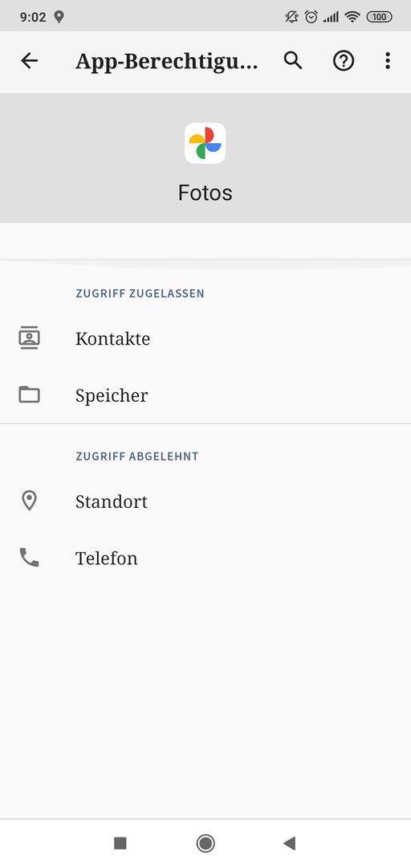Open help via question mark icon
Viewport: 411px width, 868px height.
[x=344, y=61]
